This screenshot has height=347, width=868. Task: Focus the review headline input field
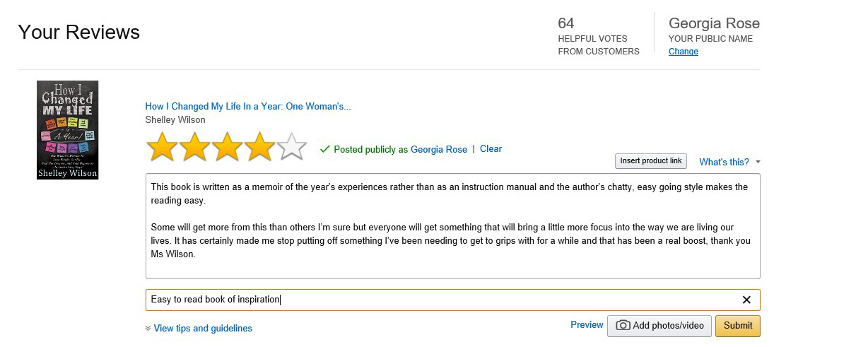[x=438, y=300]
